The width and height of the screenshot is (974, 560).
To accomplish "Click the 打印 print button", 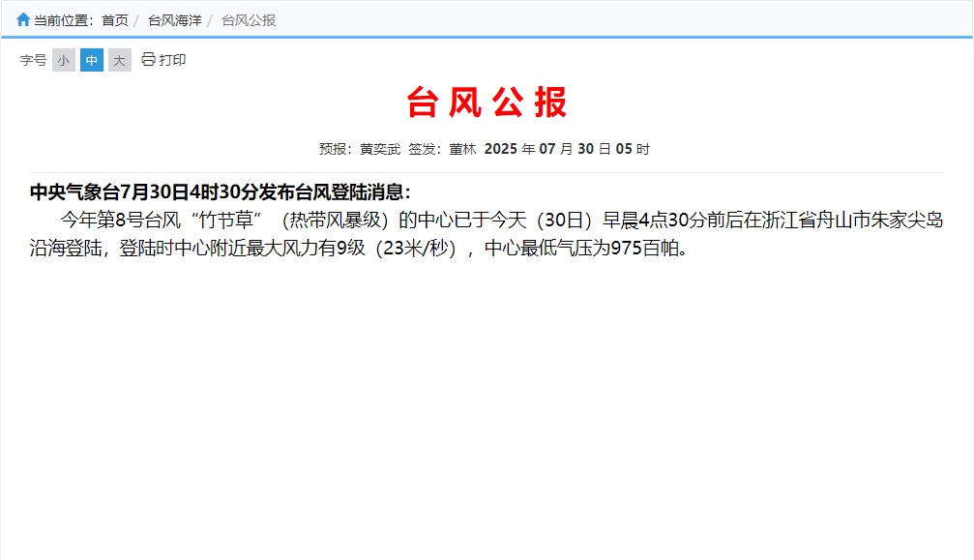I will [172, 60].
